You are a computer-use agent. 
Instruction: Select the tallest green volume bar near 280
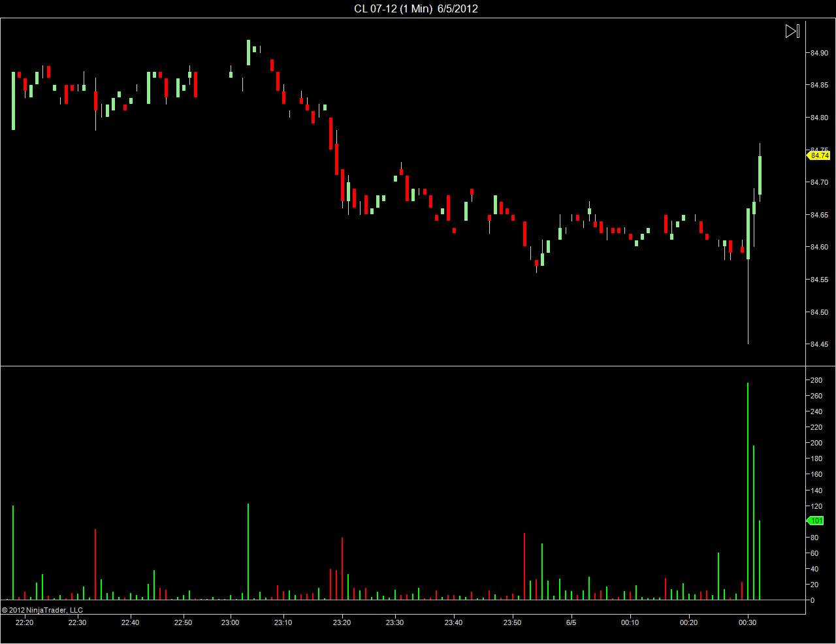pos(748,491)
